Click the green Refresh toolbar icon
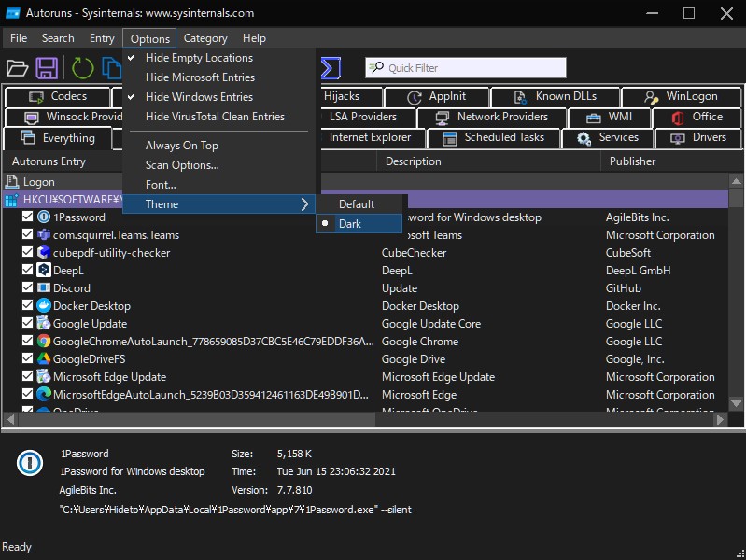 coord(82,68)
